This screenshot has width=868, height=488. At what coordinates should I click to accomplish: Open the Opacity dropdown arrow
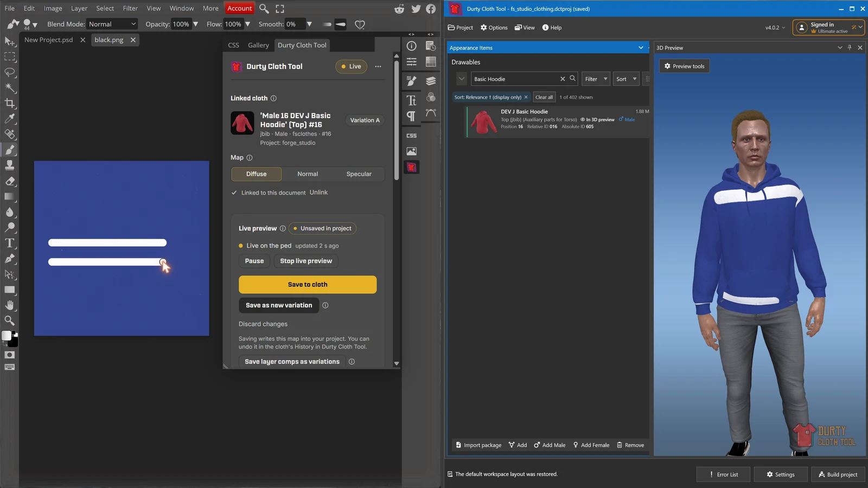195,24
